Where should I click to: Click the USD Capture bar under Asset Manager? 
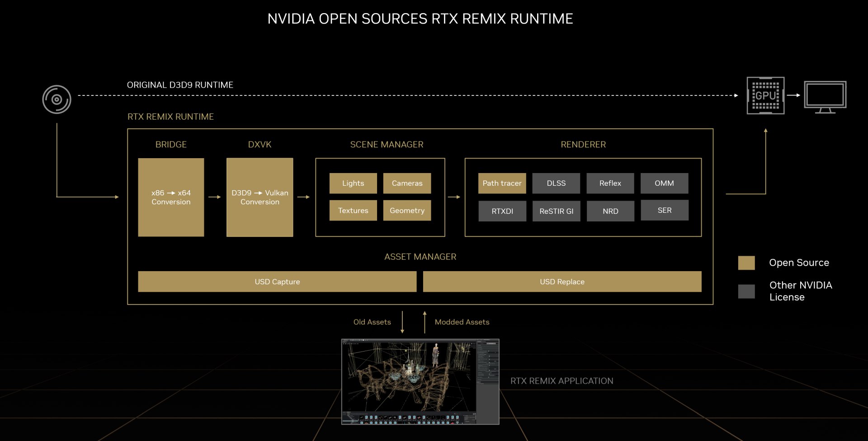coord(277,281)
